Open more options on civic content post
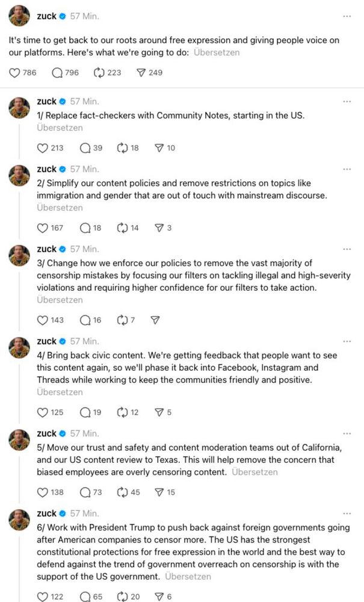The width and height of the screenshot is (364, 602). coord(347,341)
